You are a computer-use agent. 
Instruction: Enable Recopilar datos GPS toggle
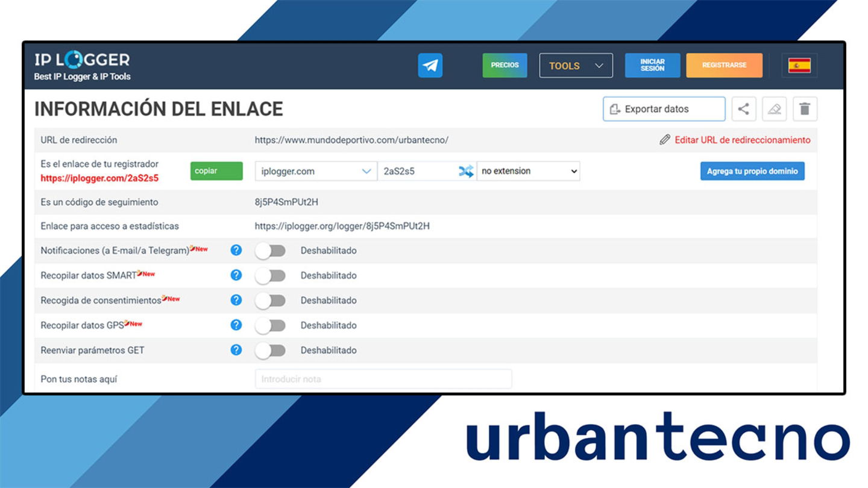coord(270,325)
